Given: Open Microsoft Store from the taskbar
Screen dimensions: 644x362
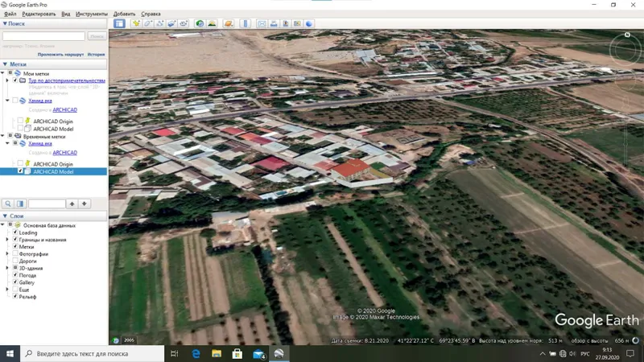Looking at the screenshot, I should (237, 353).
